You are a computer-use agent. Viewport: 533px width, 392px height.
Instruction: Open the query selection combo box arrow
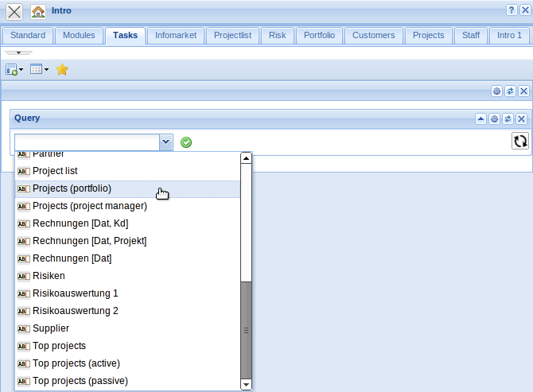coord(165,142)
